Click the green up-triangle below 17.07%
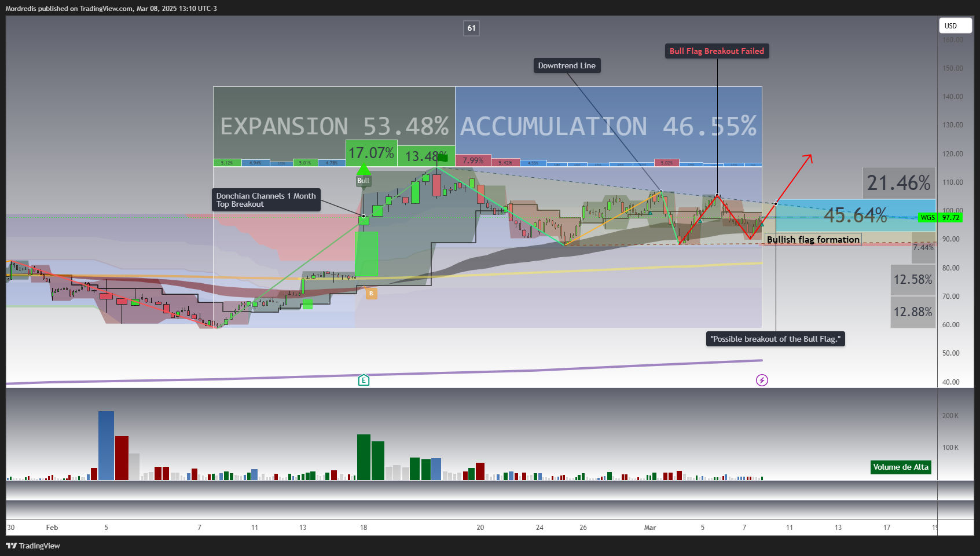The image size is (980, 556). pyautogui.click(x=364, y=169)
